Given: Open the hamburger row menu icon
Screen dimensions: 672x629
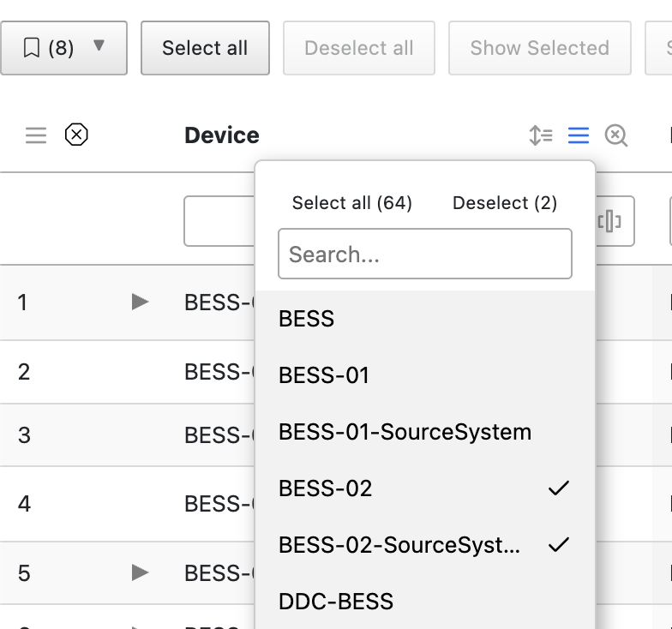Looking at the screenshot, I should (x=36, y=135).
